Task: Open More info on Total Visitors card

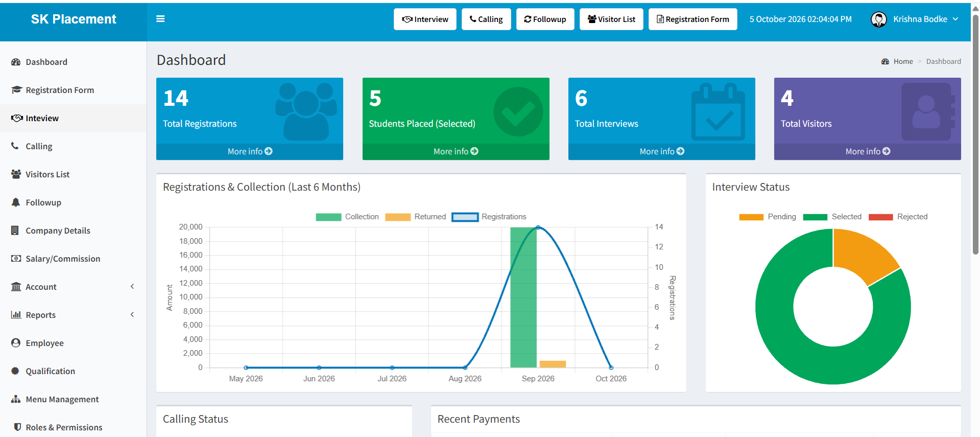Action: click(x=868, y=151)
